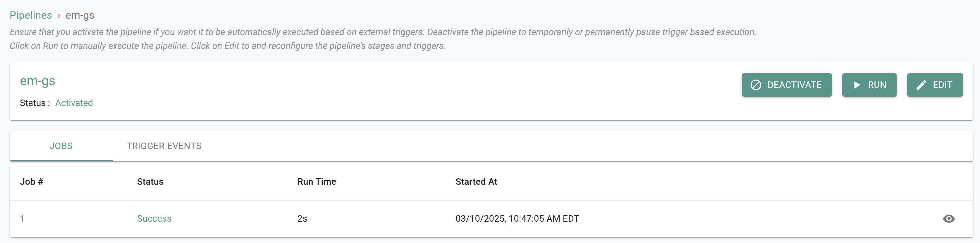The width and height of the screenshot is (980, 243).
Task: Click job number 1 in the table
Action: point(23,219)
